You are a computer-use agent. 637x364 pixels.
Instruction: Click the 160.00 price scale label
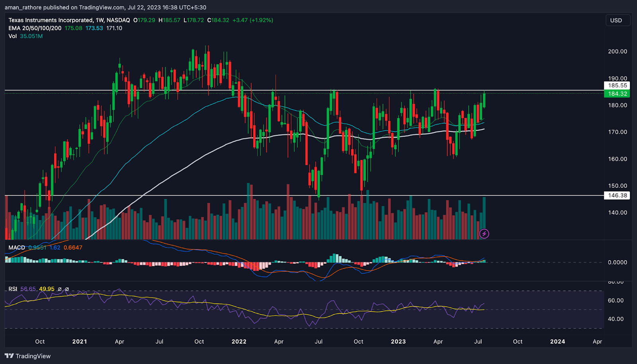click(617, 159)
